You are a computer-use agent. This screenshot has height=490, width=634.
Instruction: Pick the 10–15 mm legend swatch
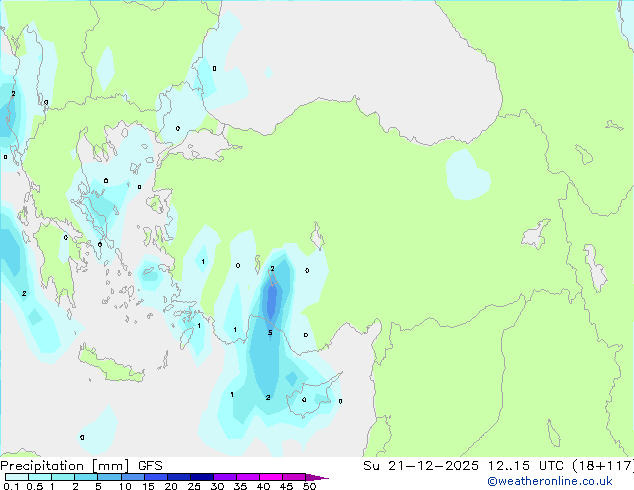point(132,477)
